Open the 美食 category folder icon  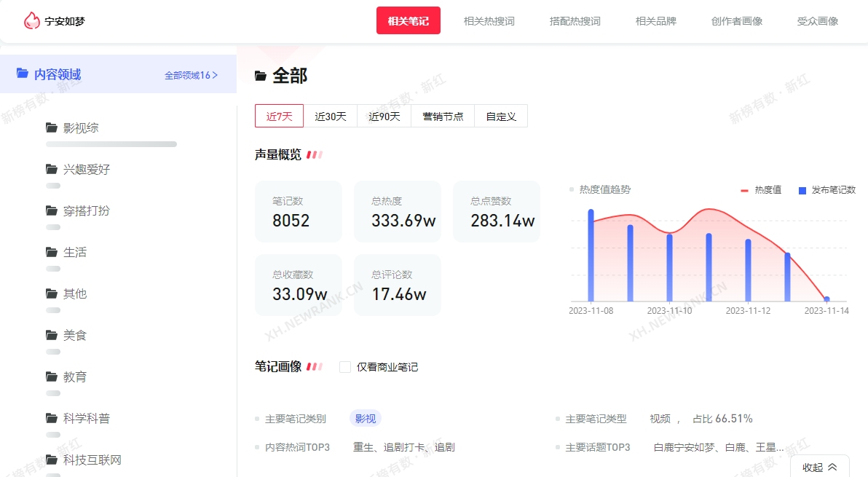(49, 334)
